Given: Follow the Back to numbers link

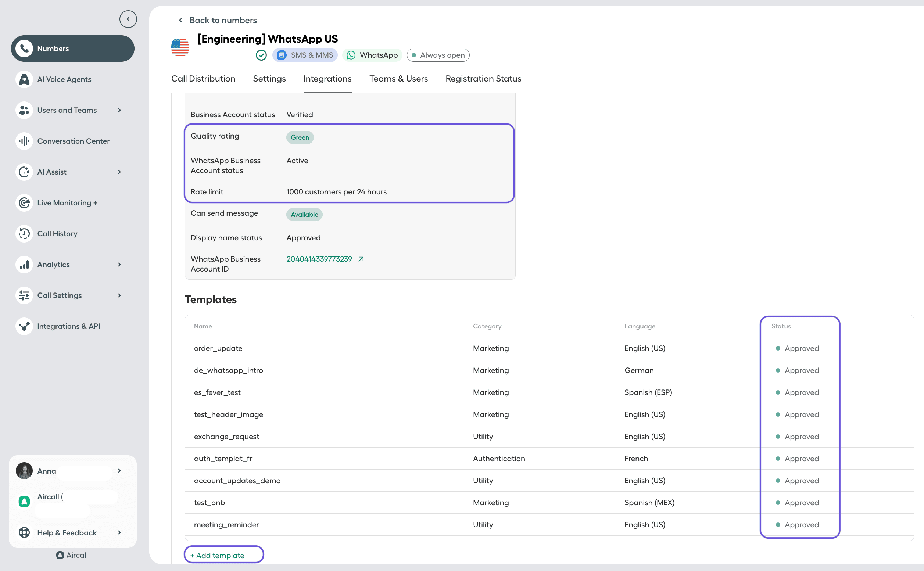Looking at the screenshot, I should click(223, 20).
